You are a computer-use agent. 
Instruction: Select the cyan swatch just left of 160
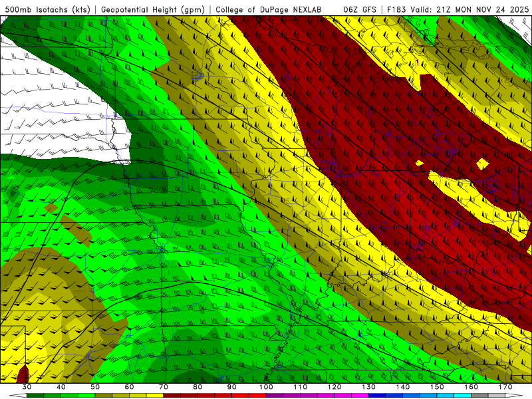point(462,396)
